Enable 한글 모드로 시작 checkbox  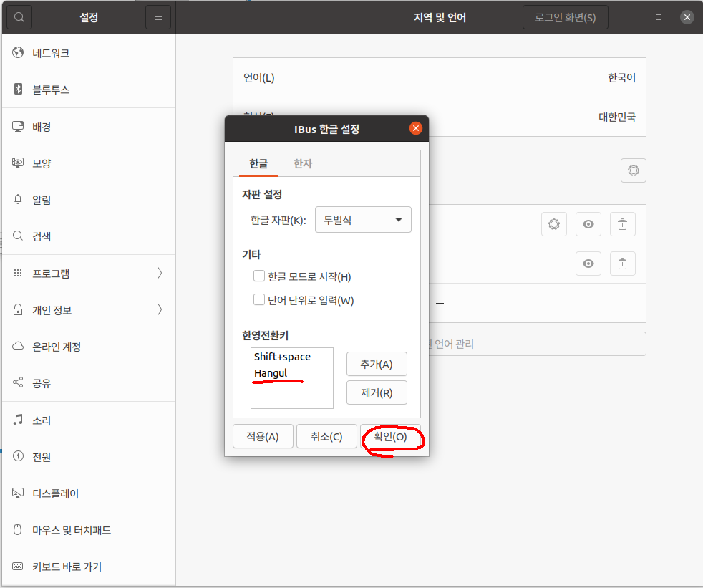(x=258, y=276)
